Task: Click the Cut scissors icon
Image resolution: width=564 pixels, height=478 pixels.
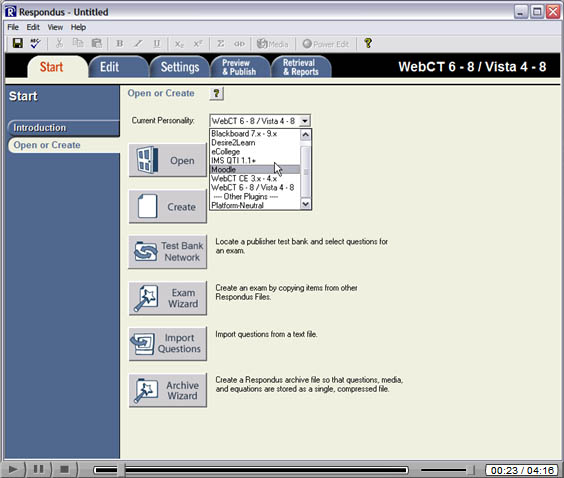Action: click(x=59, y=44)
